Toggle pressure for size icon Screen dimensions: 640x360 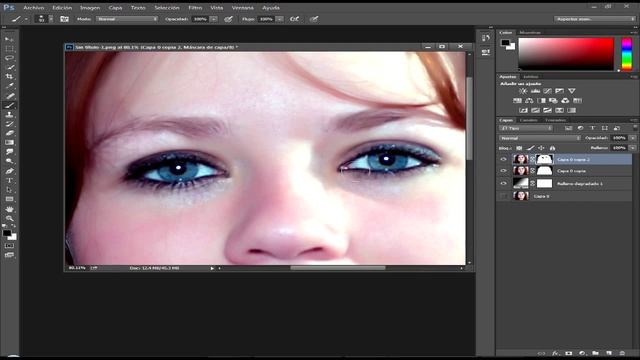(314, 19)
